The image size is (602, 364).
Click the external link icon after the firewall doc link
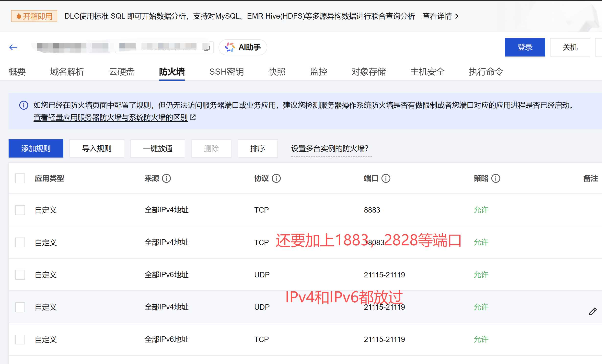[x=193, y=117]
